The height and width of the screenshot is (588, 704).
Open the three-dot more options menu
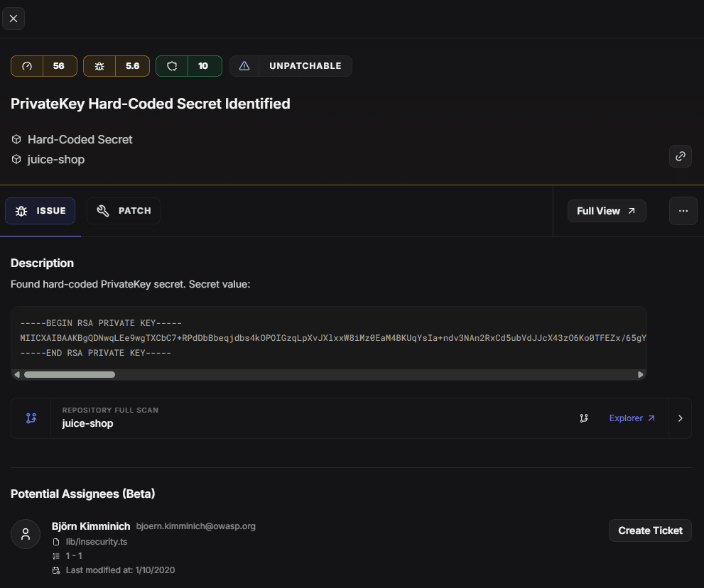tap(683, 211)
